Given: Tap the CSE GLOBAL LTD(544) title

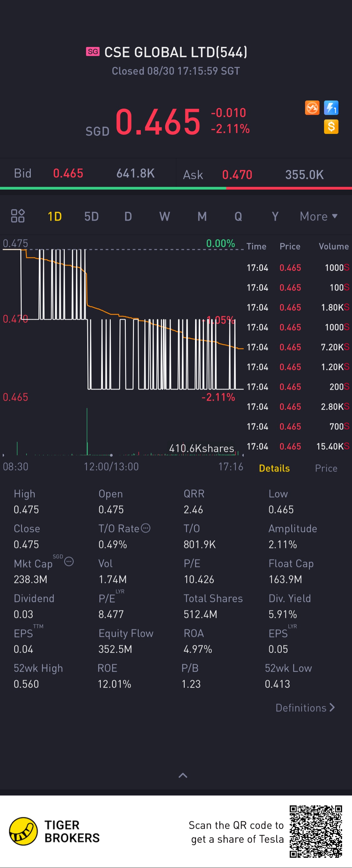Looking at the screenshot, I should 176,52.
